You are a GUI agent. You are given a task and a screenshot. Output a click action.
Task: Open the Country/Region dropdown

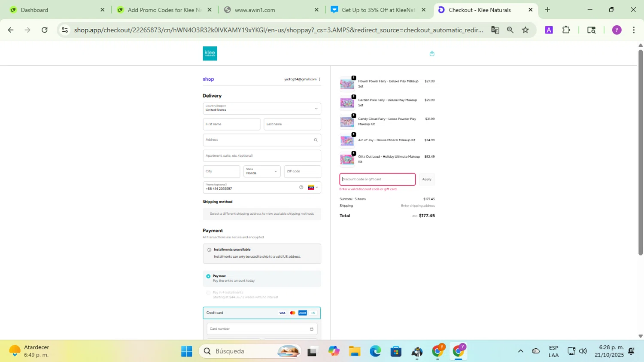pos(262,109)
